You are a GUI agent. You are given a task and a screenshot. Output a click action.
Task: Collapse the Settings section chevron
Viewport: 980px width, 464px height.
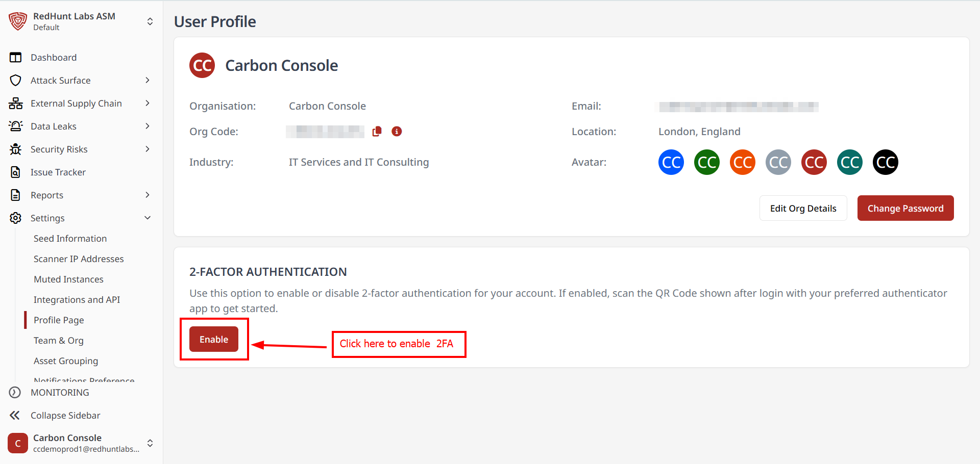click(148, 218)
